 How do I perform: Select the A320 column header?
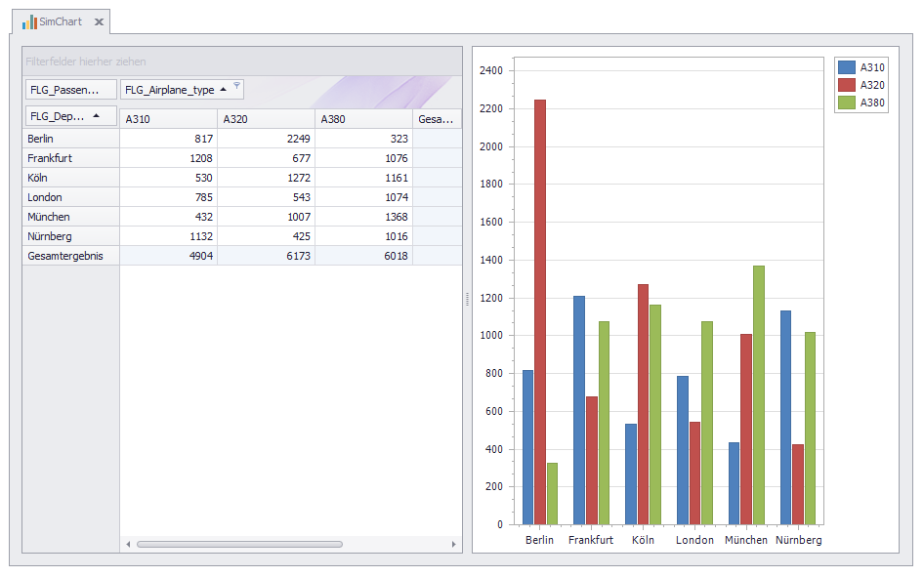tap(266, 119)
